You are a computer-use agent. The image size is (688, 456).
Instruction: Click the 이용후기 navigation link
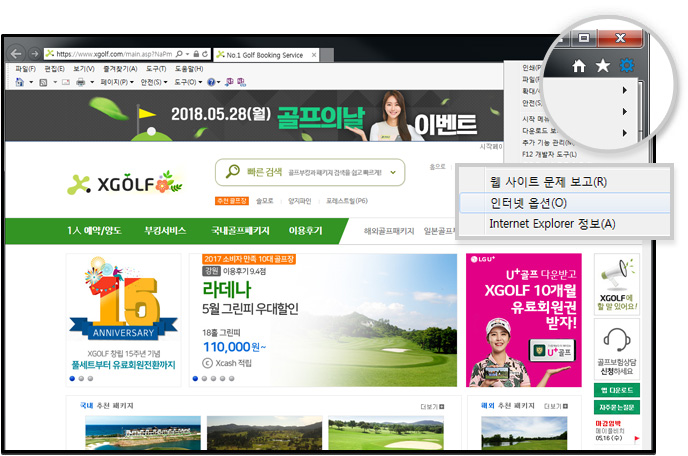(305, 231)
